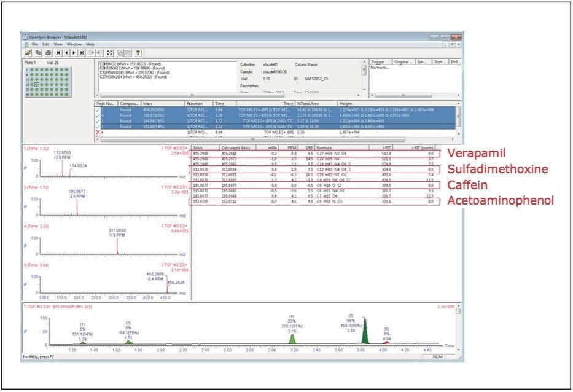Open the File menu
This screenshot has height=392, width=573.
[x=35, y=44]
